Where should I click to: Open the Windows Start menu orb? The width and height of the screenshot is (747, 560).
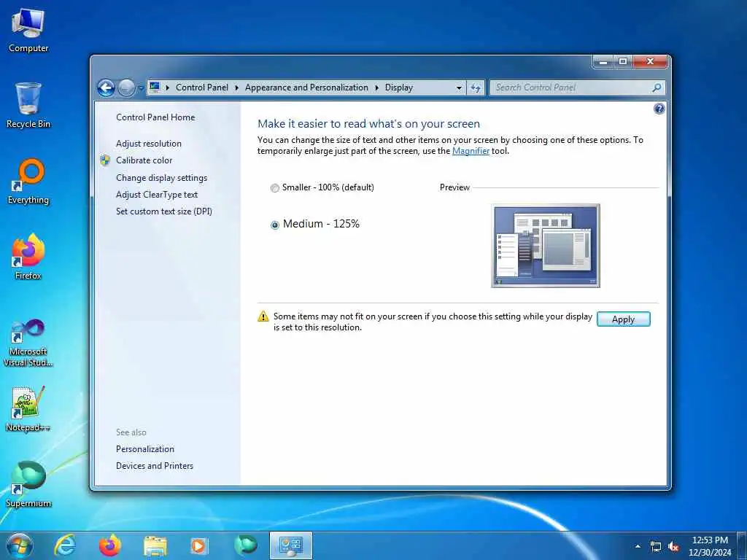(x=20, y=545)
